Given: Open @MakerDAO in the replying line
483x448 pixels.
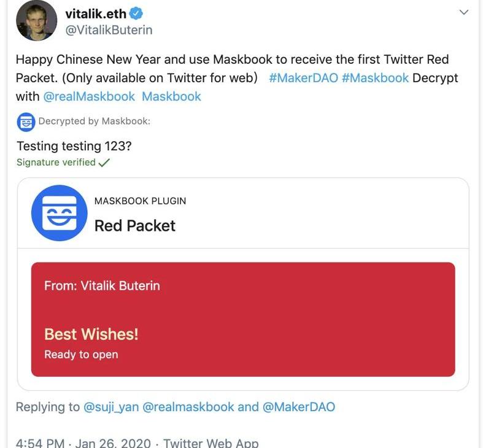Looking at the screenshot, I should point(299,407).
